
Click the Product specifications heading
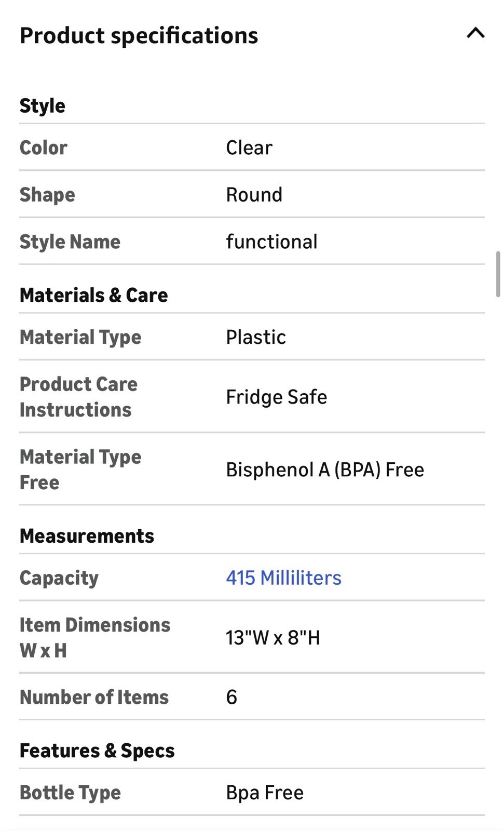coord(139,36)
